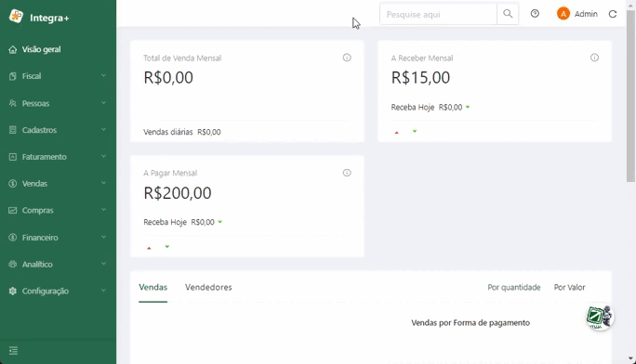This screenshot has width=636, height=364.
Task: Click the A Receber Mensal info icon
Action: [x=594, y=58]
